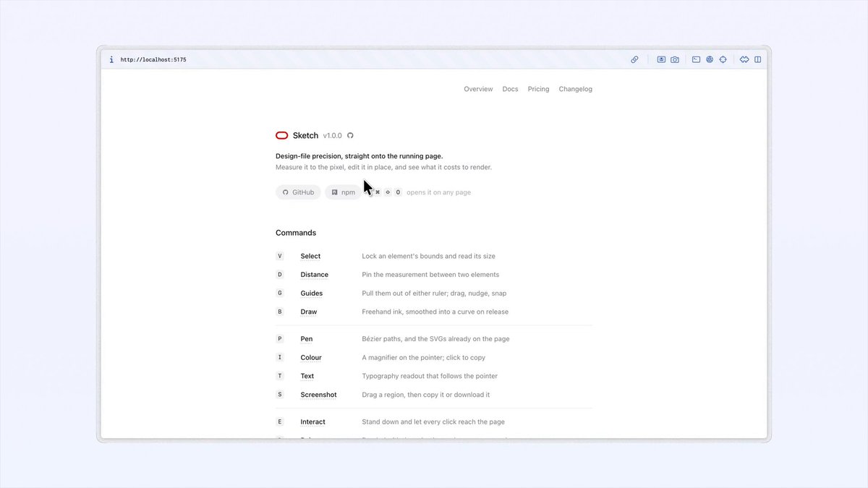Open the GitHub pill button
Image resolution: width=868 pixels, height=488 pixels.
point(298,192)
